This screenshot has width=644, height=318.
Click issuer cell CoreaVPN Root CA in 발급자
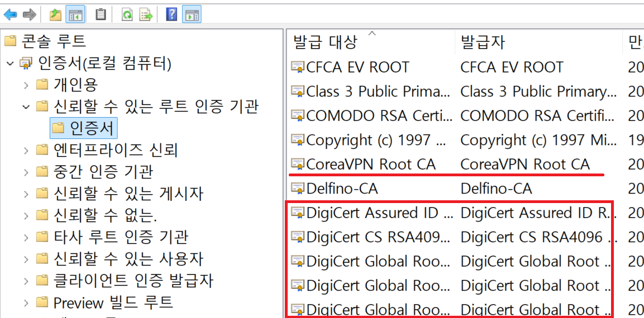click(x=525, y=164)
